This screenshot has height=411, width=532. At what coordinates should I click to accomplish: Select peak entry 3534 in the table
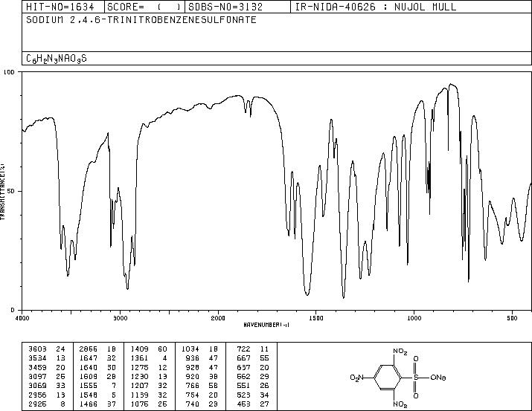pos(46,358)
